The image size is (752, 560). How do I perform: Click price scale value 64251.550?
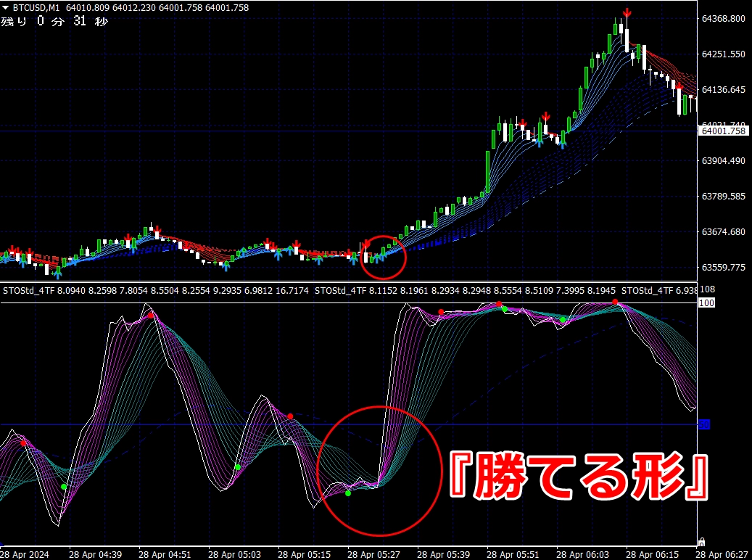point(723,54)
